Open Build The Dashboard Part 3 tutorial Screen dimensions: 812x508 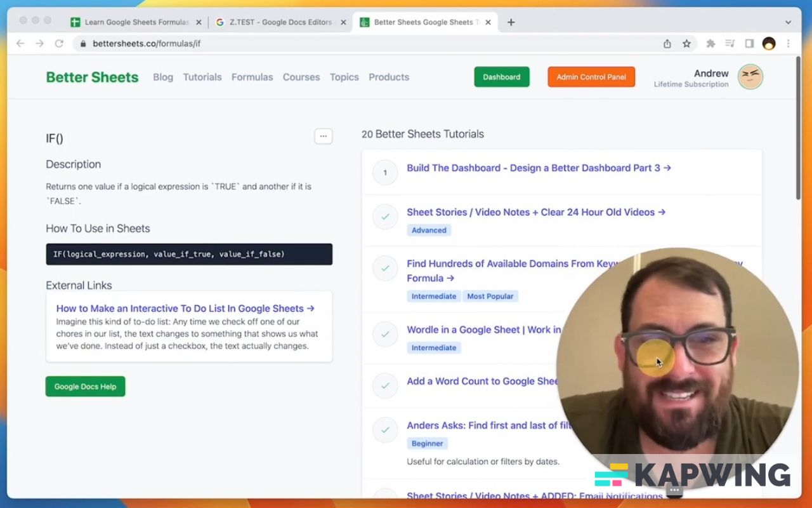[x=539, y=168]
